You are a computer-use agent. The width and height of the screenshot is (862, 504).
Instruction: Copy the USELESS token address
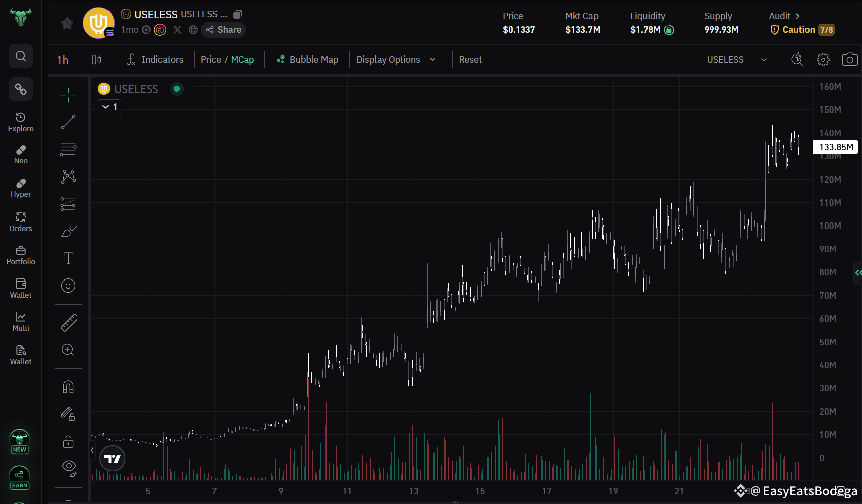[x=238, y=14]
